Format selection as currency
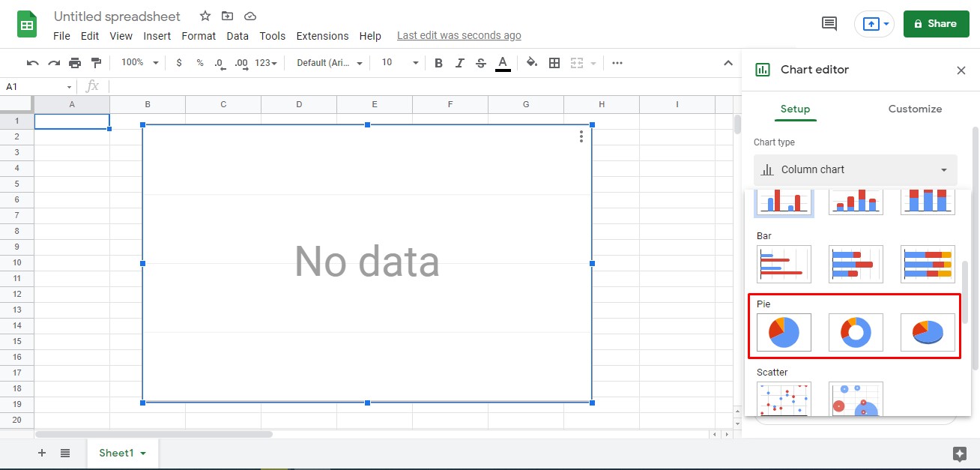The image size is (980, 470). 179,62
